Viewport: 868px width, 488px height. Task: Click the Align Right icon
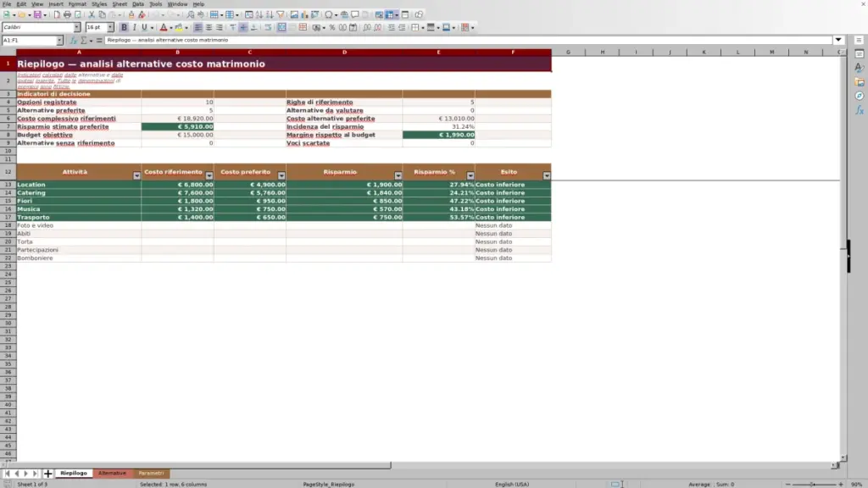pyautogui.click(x=220, y=27)
